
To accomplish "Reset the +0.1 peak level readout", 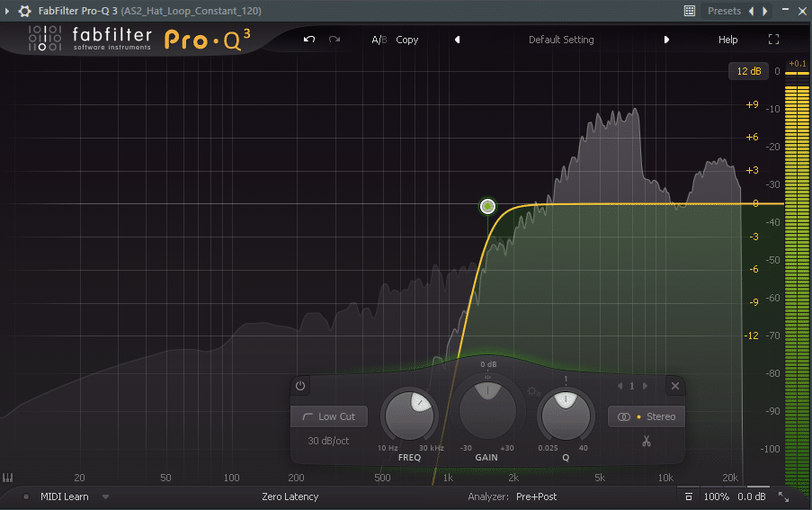I will click(797, 64).
